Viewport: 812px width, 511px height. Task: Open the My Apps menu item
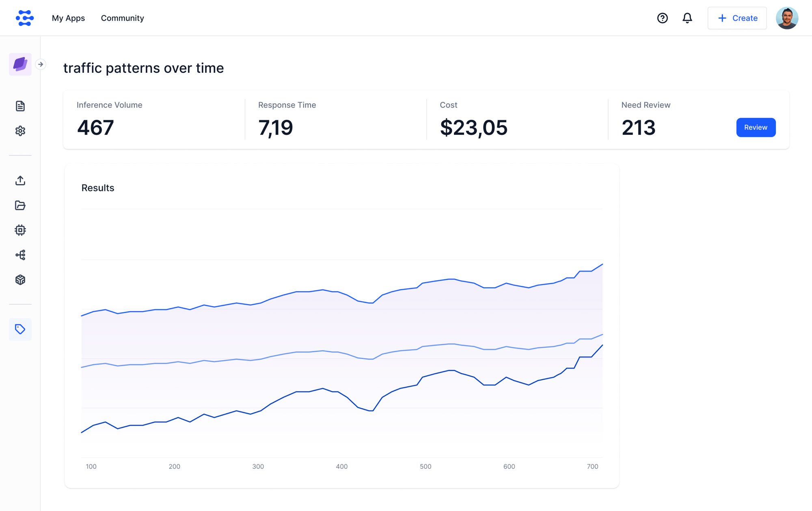(68, 18)
